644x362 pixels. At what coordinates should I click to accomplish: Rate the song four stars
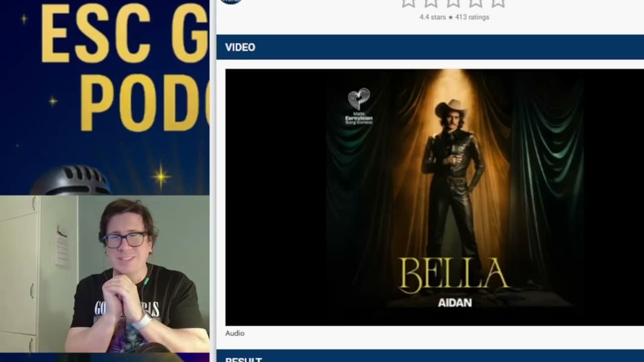tap(475, 3)
